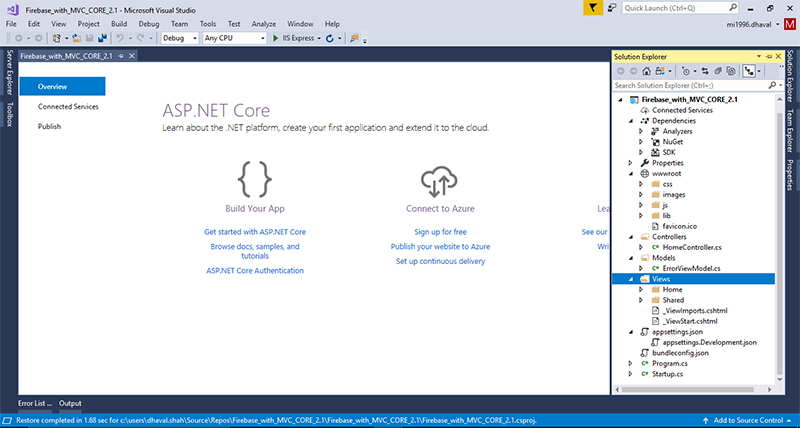Viewport: 800px width, 428px height.
Task: Switch to the Connected Services tab
Action: [x=68, y=106]
